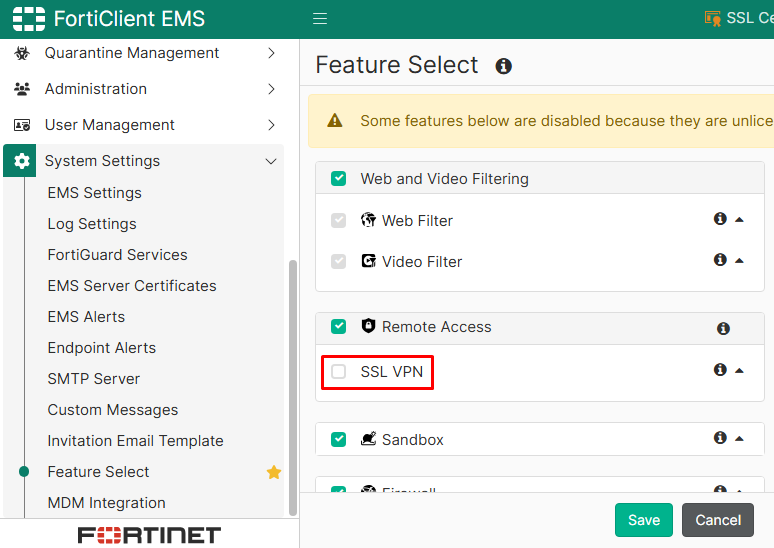Open Custom Messages page
This screenshot has width=774, height=548.
[x=113, y=410]
